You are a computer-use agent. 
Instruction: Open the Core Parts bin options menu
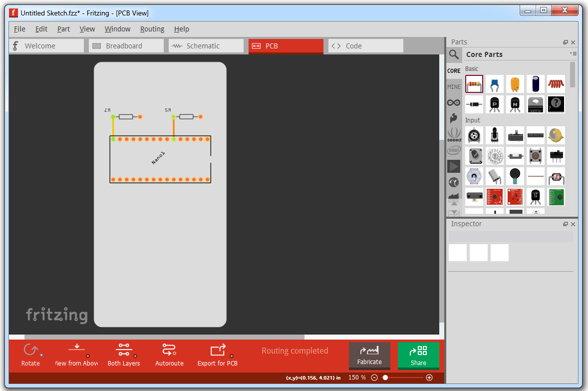(573, 54)
